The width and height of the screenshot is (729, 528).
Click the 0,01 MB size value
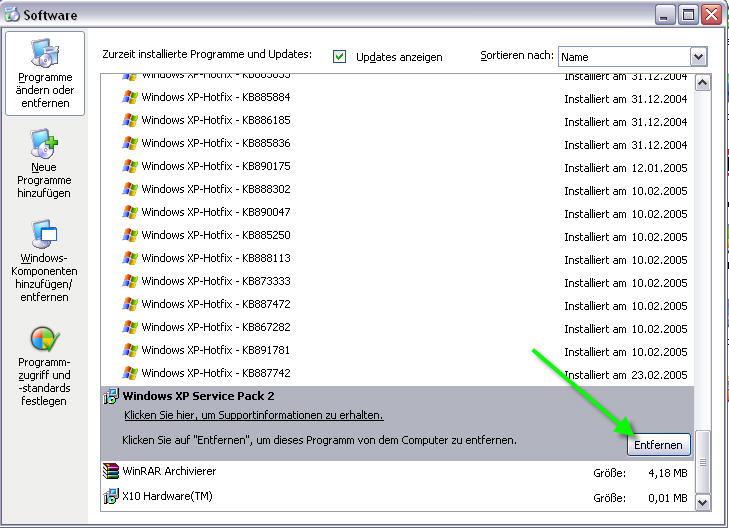pyautogui.click(x=668, y=498)
